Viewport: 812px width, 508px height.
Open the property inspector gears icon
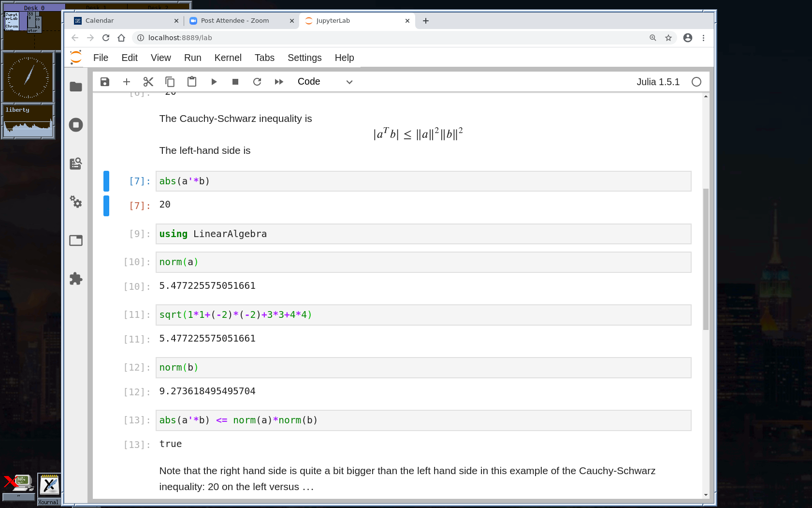(x=76, y=202)
